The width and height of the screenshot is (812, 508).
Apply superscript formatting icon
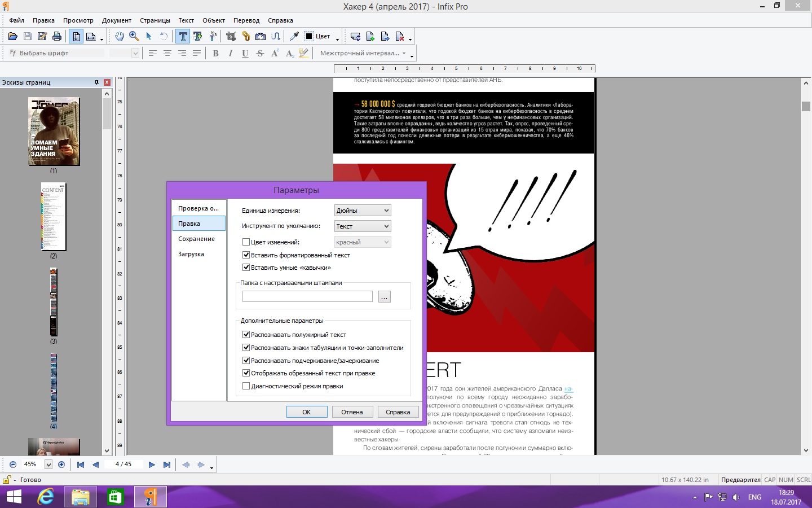[275, 53]
